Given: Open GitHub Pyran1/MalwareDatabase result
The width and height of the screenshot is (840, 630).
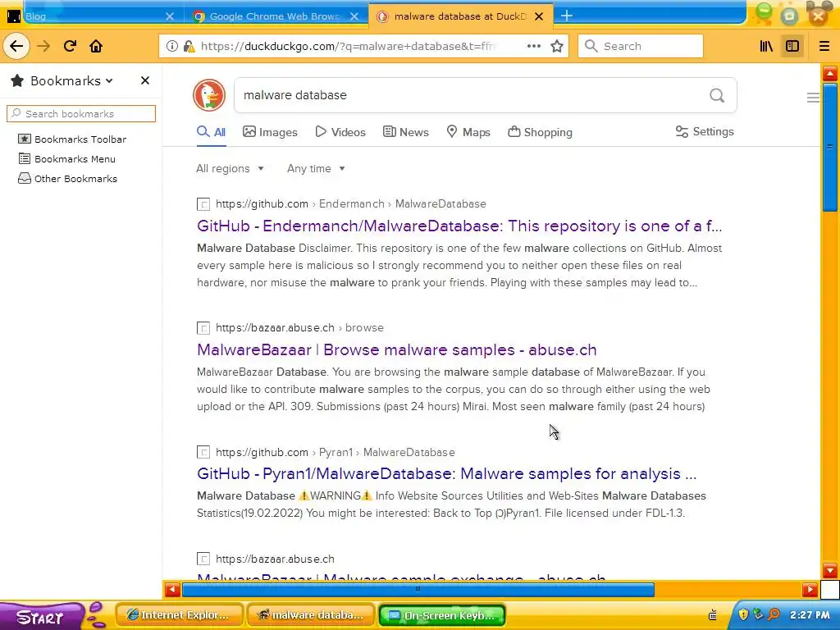Looking at the screenshot, I should [x=446, y=474].
